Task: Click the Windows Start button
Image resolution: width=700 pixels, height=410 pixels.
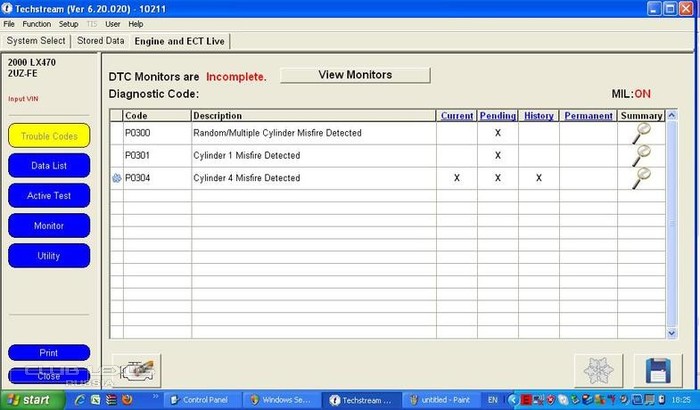Action: (x=38, y=399)
